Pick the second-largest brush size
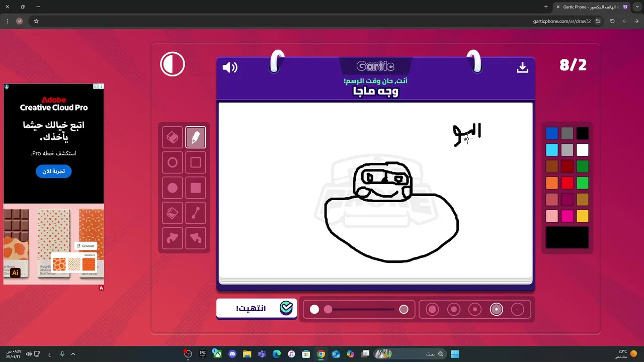The height and width of the screenshot is (362, 644). click(x=454, y=310)
